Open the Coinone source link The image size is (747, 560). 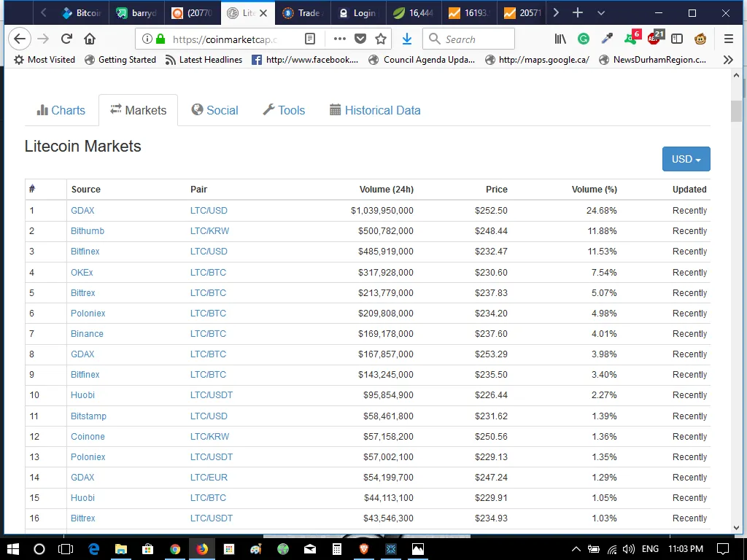click(x=88, y=437)
